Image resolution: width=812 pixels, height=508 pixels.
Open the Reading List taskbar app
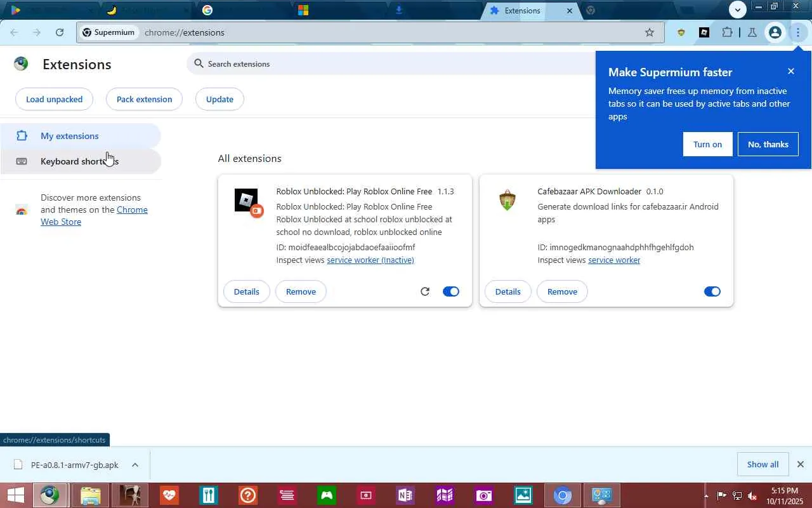pos(287,495)
